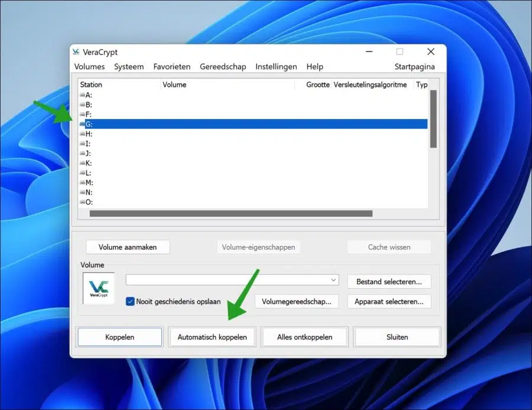Select drive letter N: in list

coord(89,192)
